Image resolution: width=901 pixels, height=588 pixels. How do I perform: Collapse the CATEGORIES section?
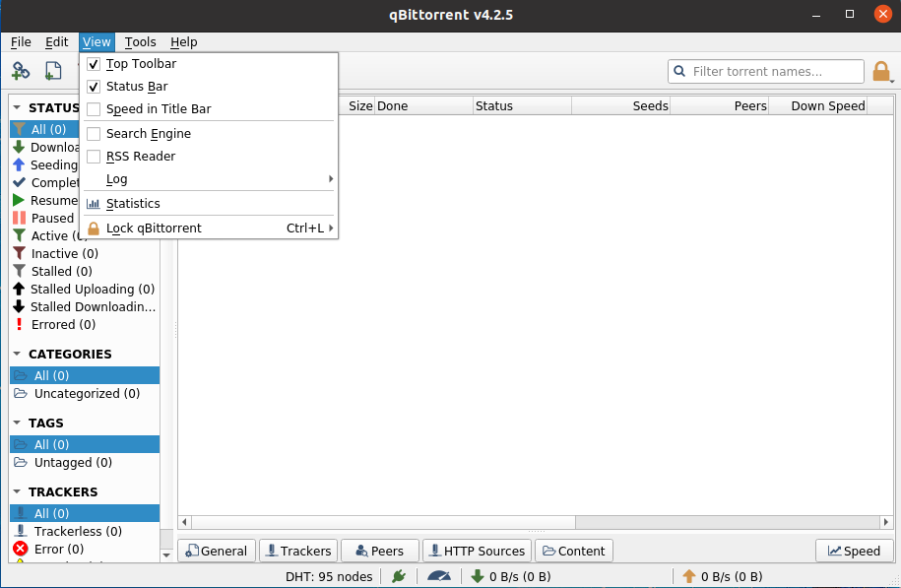(18, 354)
